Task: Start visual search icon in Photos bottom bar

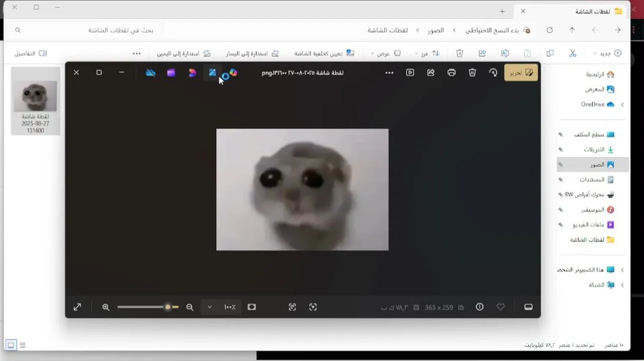Action: pyautogui.click(x=313, y=307)
